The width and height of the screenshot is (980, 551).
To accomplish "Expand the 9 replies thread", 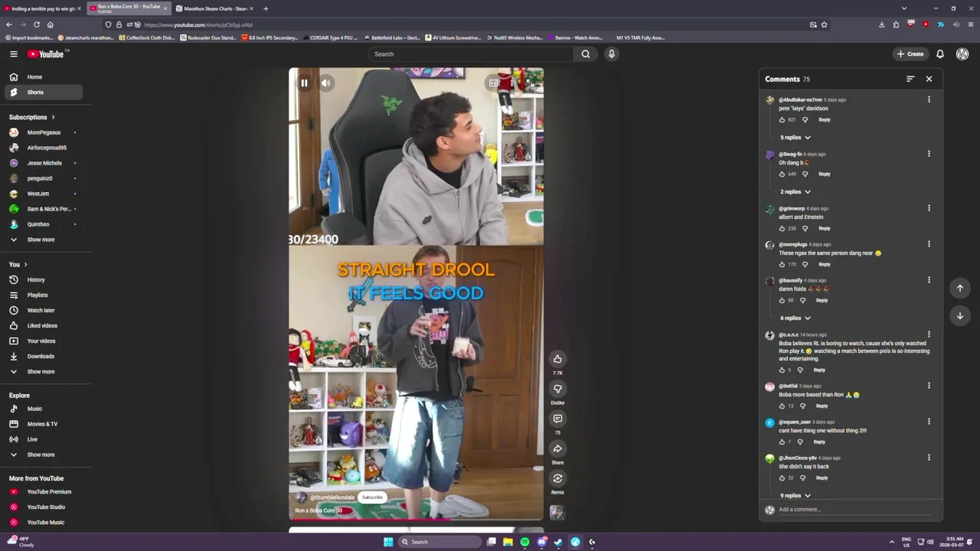I will pyautogui.click(x=795, y=495).
